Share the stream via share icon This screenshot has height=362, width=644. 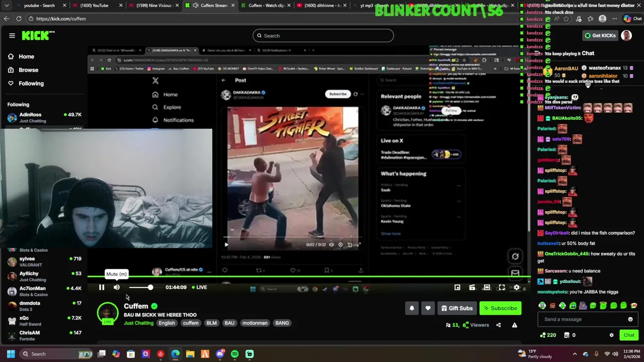499,325
